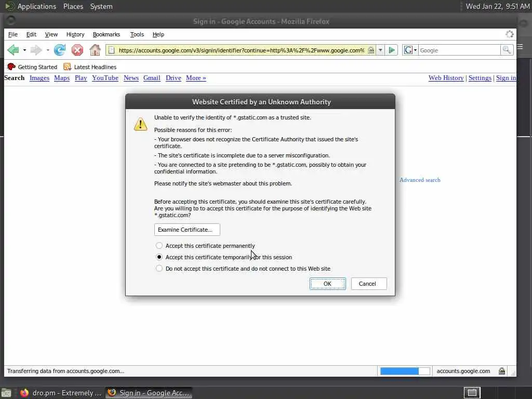
Task: Click the page loading progress bar
Action: point(405,371)
